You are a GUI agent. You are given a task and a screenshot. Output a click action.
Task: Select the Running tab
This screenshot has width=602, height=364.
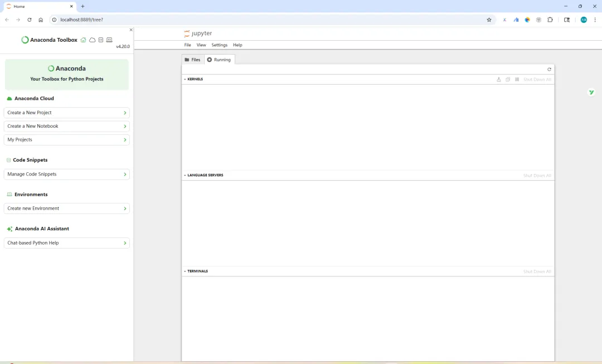(x=219, y=60)
